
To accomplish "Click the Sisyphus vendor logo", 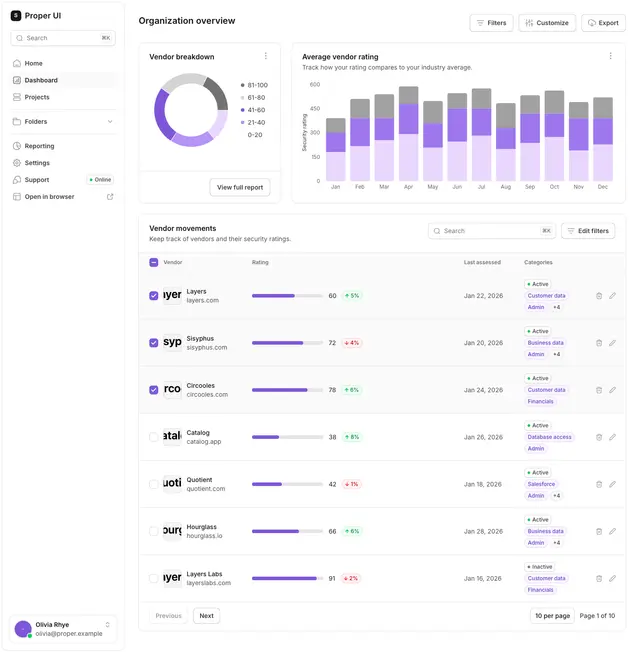I will point(172,342).
